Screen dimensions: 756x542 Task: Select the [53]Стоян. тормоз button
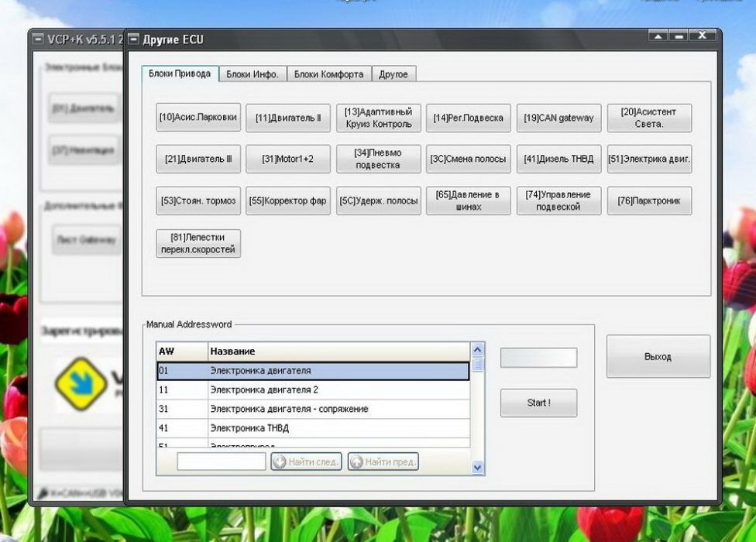198,201
